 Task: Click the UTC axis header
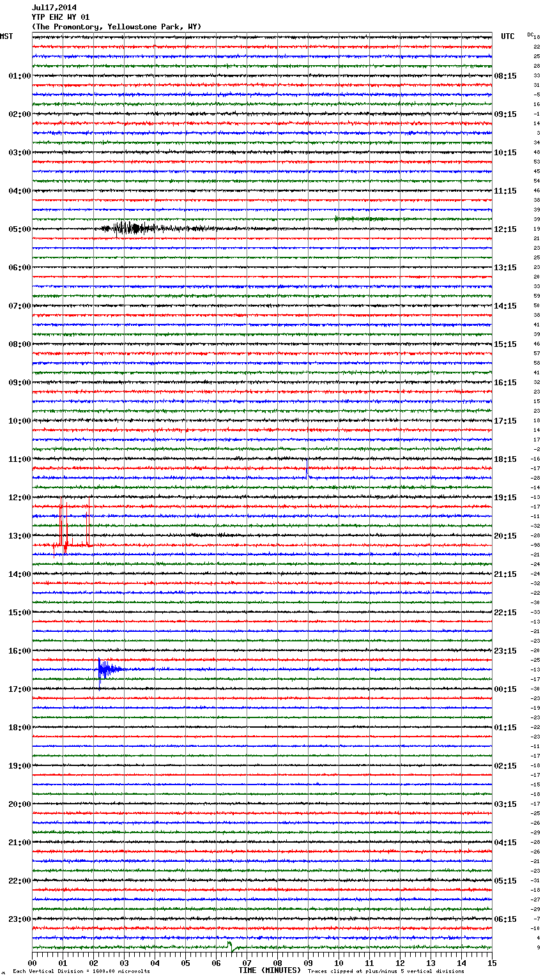coord(507,36)
